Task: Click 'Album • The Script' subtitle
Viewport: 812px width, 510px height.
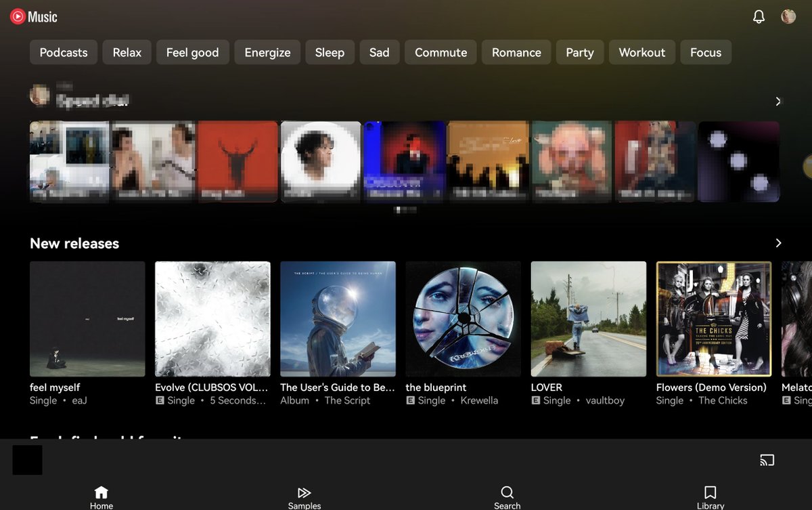Action: [325, 400]
